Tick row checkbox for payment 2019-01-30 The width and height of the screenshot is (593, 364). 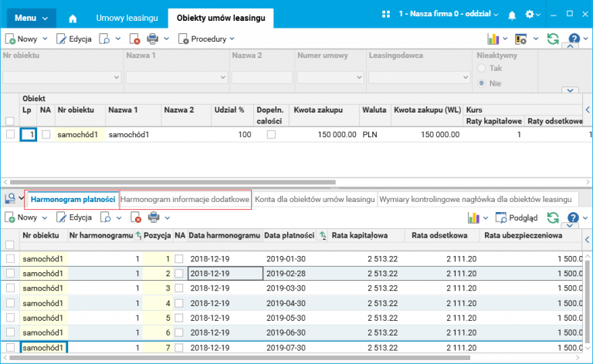(x=10, y=258)
